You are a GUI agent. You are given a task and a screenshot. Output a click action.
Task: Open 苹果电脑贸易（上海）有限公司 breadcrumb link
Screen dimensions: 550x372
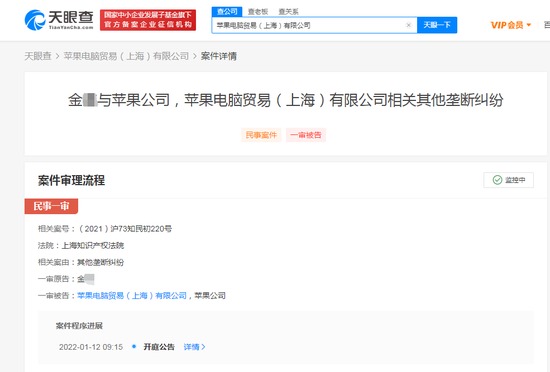(126, 56)
